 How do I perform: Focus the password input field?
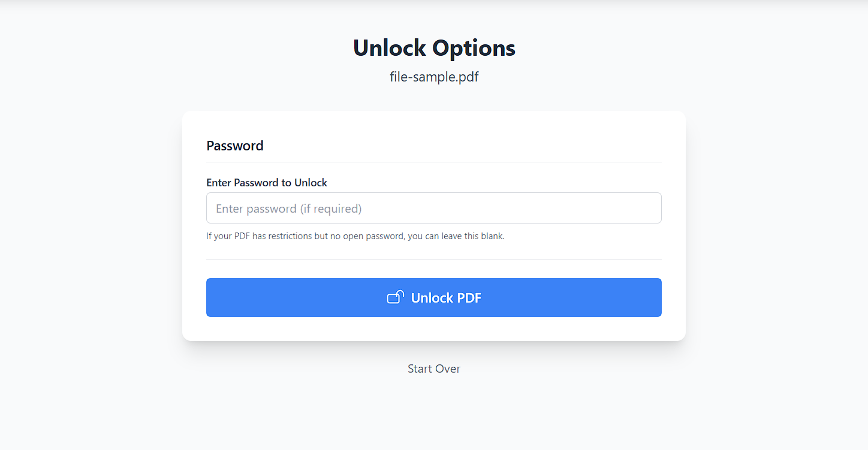[434, 208]
